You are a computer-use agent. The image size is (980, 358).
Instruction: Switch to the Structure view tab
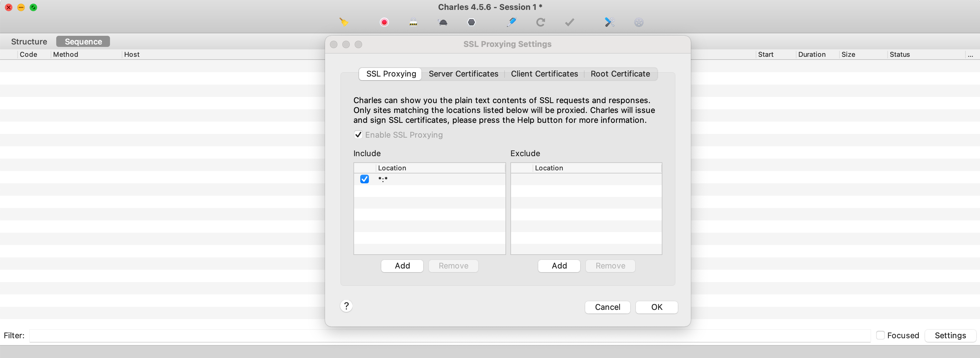pyautogui.click(x=29, y=41)
